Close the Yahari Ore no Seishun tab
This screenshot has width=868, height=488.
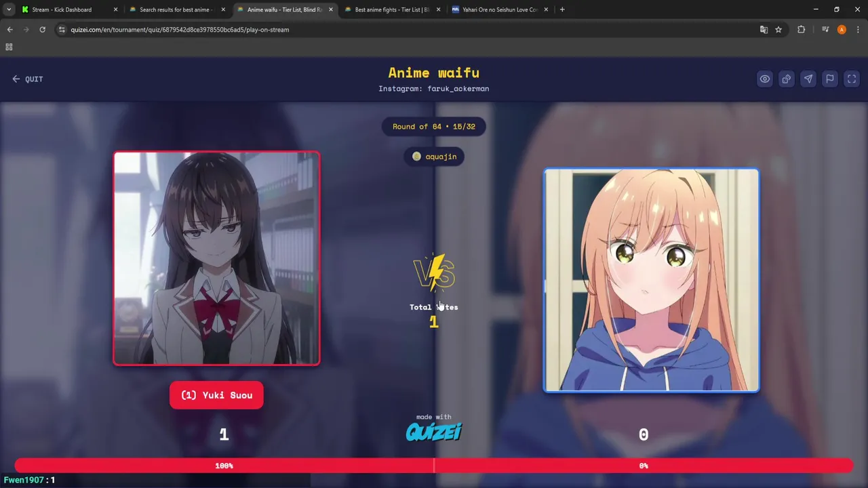(x=546, y=9)
